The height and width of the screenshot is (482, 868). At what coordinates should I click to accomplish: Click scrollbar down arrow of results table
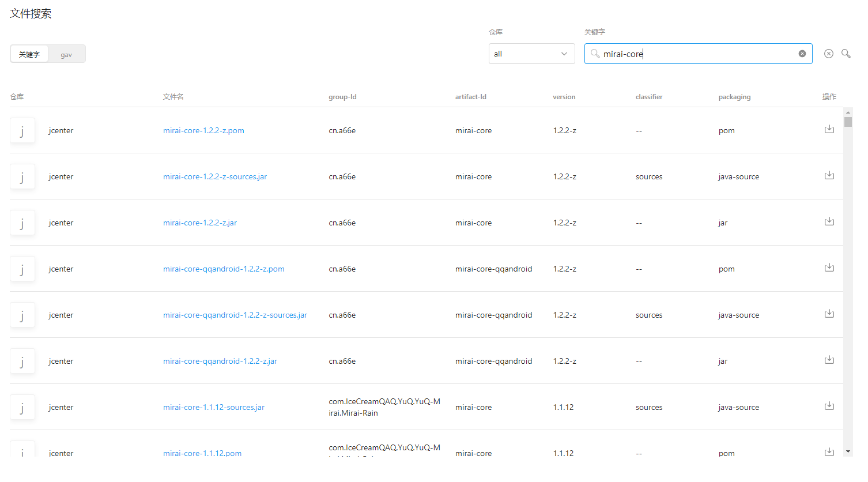point(848,451)
